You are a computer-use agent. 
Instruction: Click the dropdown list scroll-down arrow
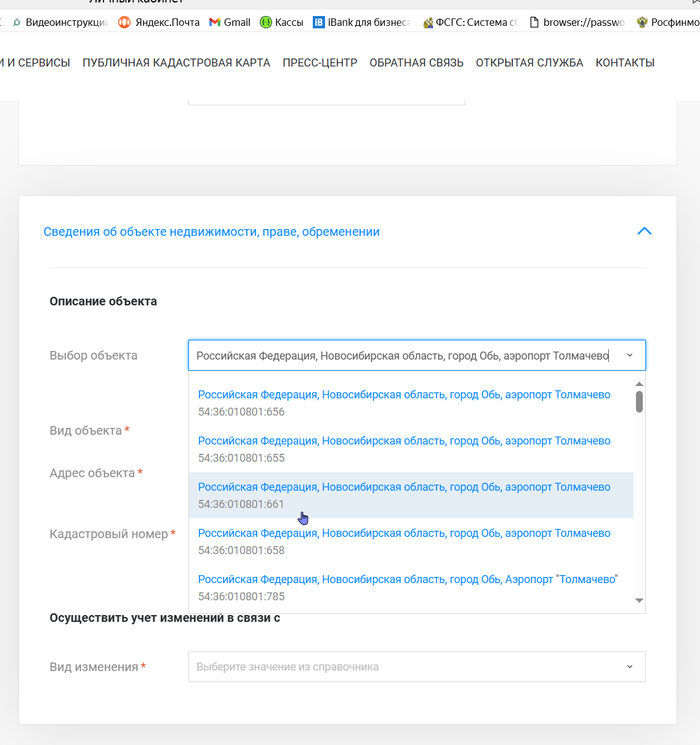click(x=639, y=600)
